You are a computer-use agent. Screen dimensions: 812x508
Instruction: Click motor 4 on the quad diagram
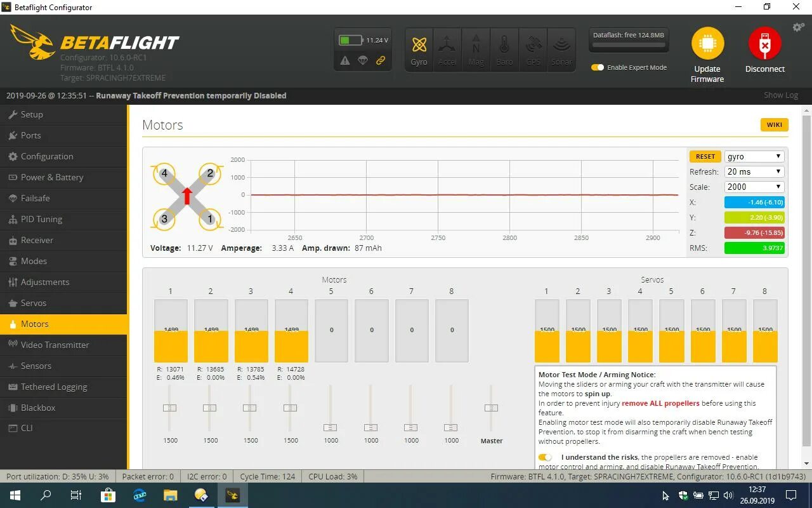pos(164,173)
